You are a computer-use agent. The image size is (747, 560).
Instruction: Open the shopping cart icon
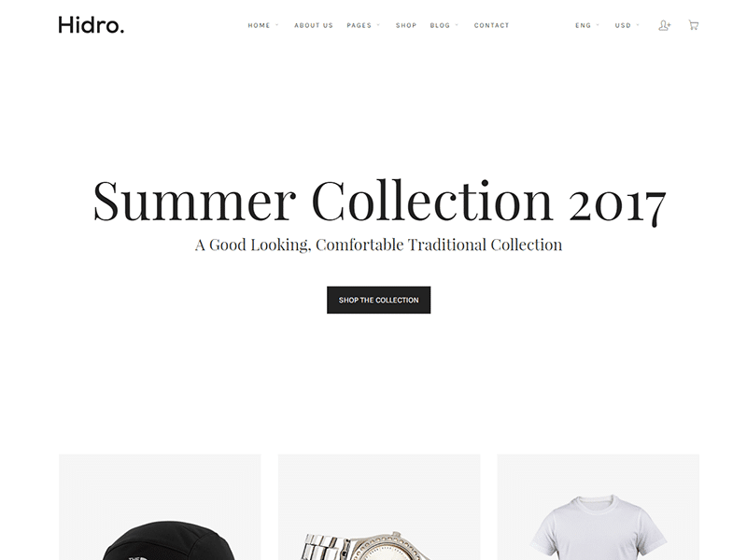click(x=693, y=25)
